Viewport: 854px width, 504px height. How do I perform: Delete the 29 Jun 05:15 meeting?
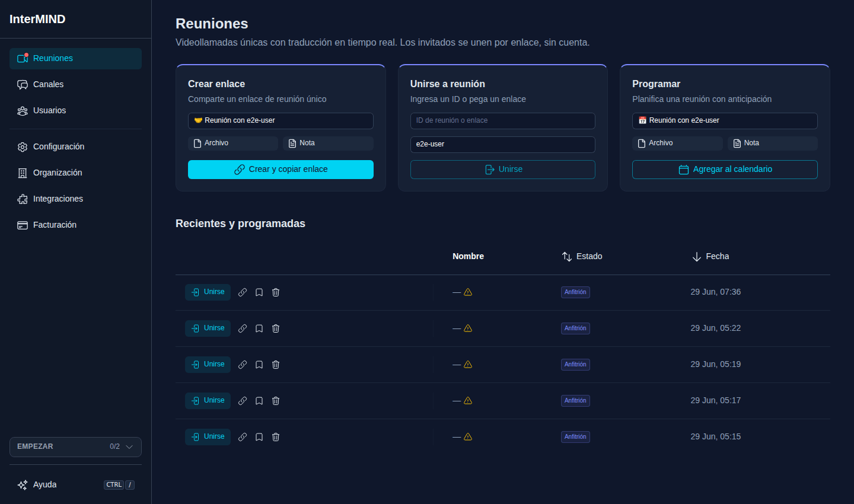click(x=276, y=437)
